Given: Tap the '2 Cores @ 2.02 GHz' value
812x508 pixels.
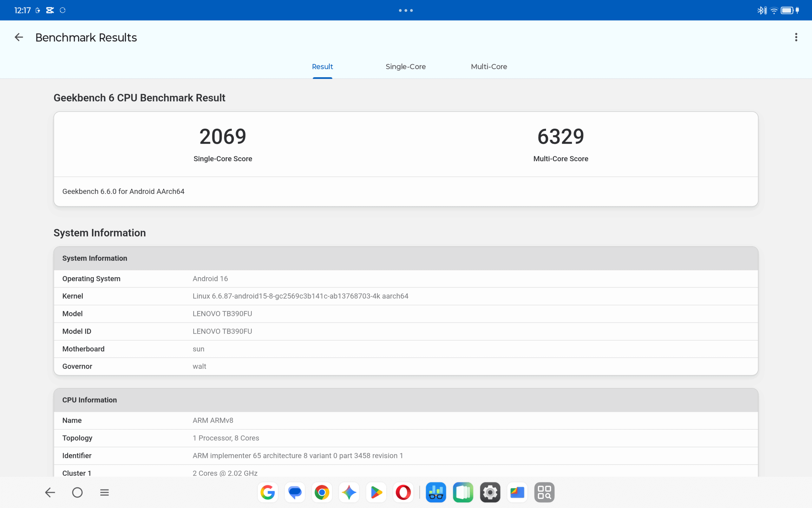Looking at the screenshot, I should 225,473.
